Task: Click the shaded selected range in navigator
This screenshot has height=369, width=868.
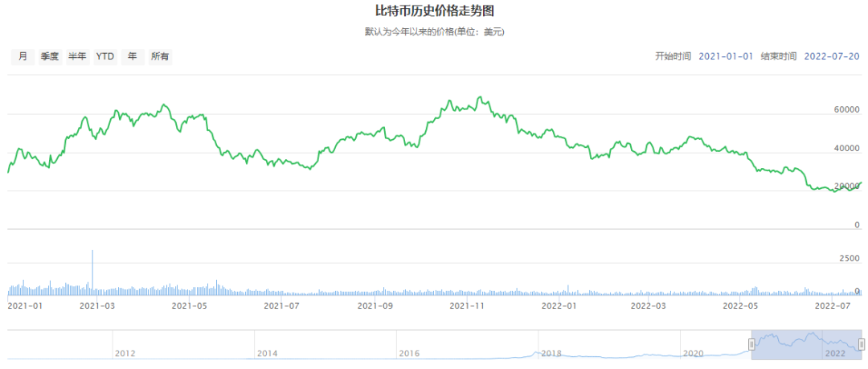Action: pyautogui.click(x=807, y=345)
